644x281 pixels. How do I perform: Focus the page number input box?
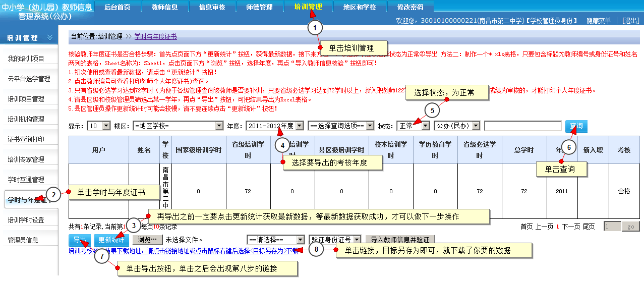[x=612, y=227]
